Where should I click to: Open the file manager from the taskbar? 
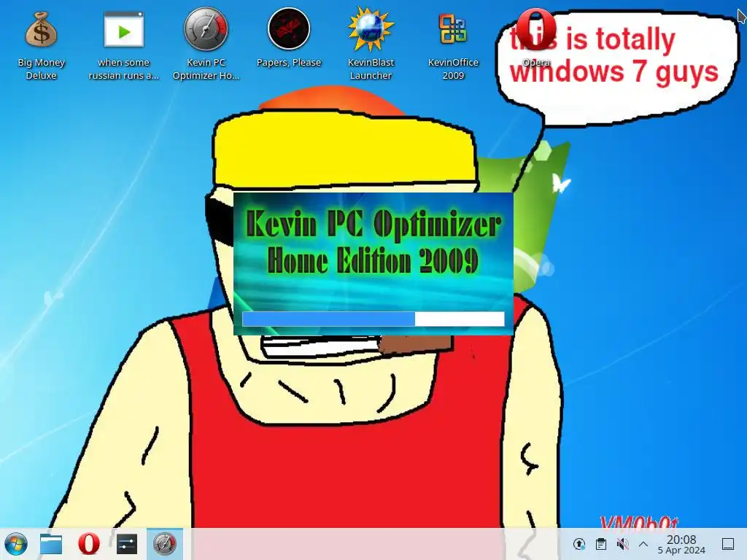(x=51, y=544)
